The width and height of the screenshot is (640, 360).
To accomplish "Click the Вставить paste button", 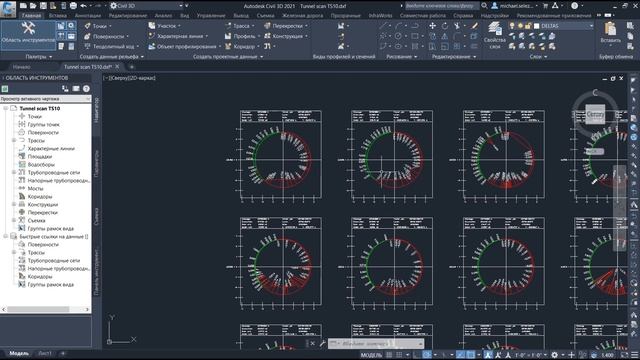I will tap(611, 33).
